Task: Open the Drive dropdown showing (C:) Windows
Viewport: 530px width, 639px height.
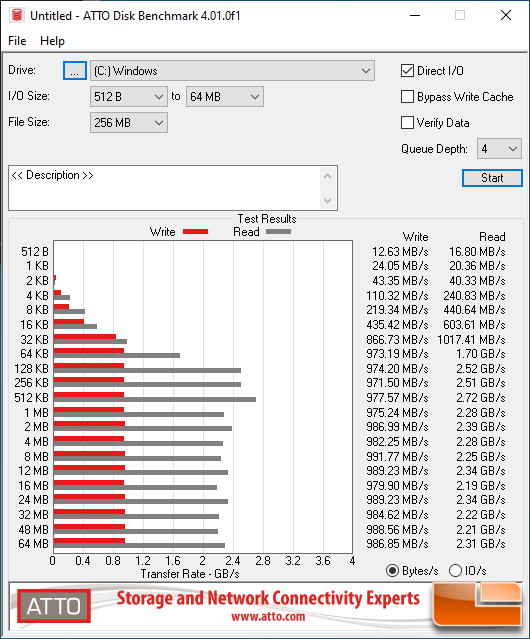Action: pyautogui.click(x=232, y=71)
